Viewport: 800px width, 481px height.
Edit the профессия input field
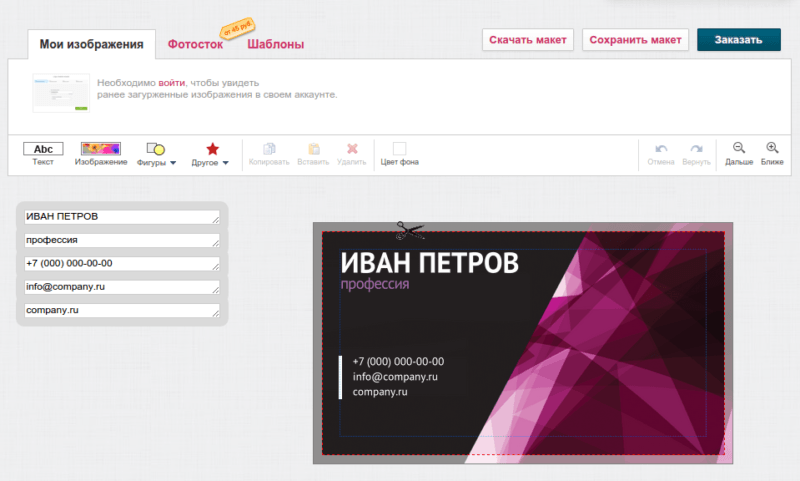pyautogui.click(x=122, y=240)
